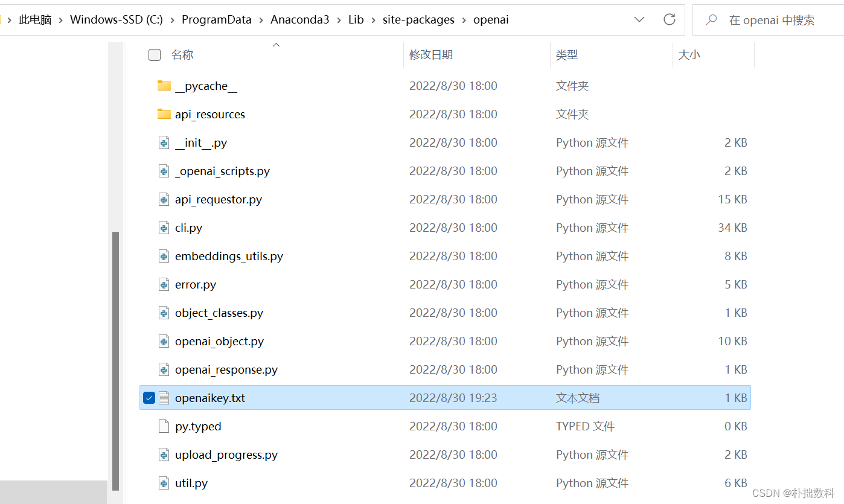
Task: Click the icon beside object_classes.py
Action: click(164, 313)
